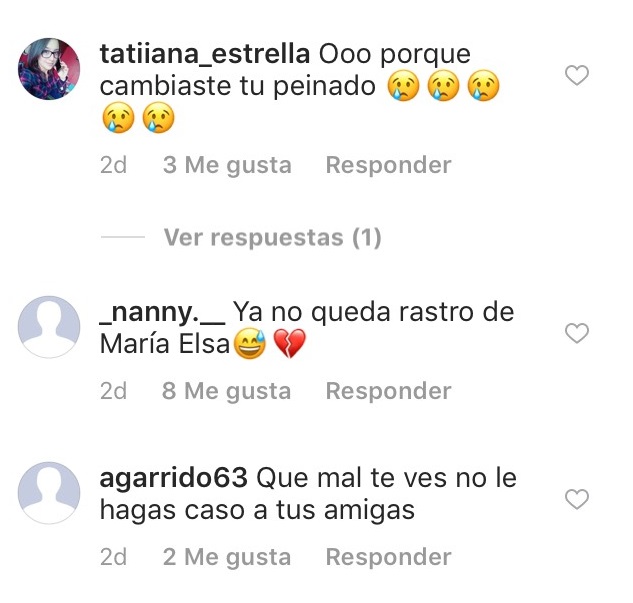Open the tatiiana_estrella username link
Viewport: 633px width, 603px height.
(205, 54)
